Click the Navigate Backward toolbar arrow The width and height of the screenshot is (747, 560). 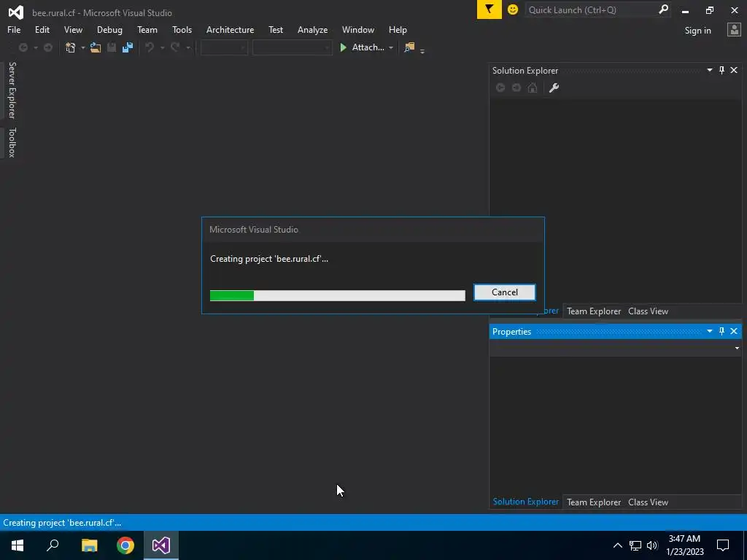tap(23, 47)
